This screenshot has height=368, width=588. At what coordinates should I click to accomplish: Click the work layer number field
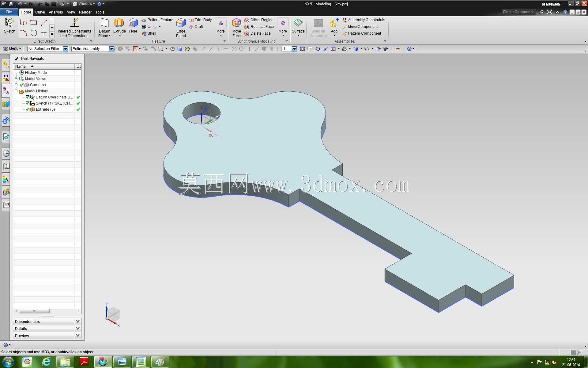287,49
